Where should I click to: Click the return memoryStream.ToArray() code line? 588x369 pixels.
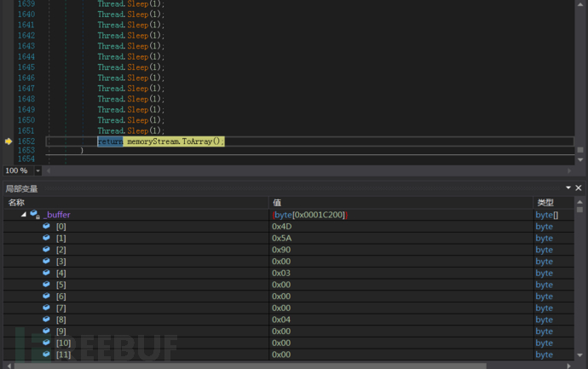coord(160,141)
